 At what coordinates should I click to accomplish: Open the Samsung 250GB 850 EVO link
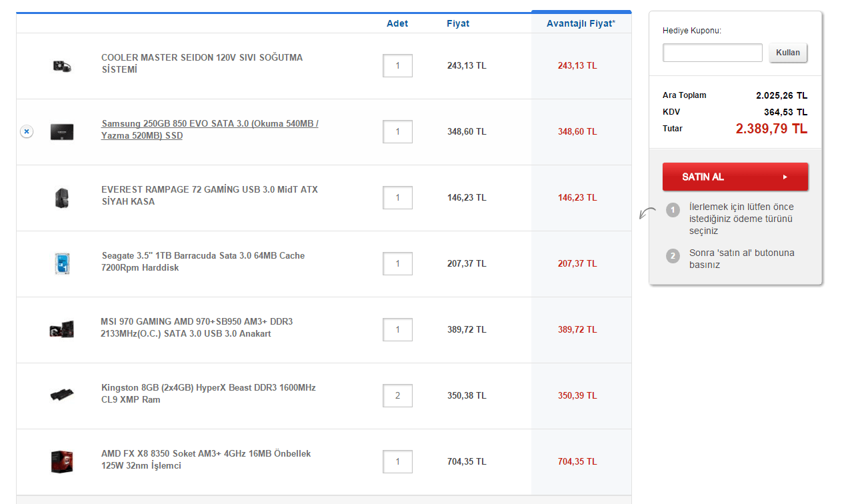pos(209,129)
